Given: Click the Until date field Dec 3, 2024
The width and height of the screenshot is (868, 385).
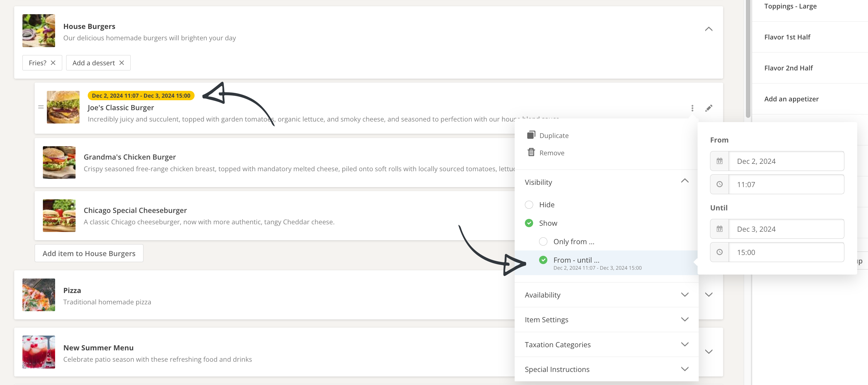Looking at the screenshot, I should (786, 229).
